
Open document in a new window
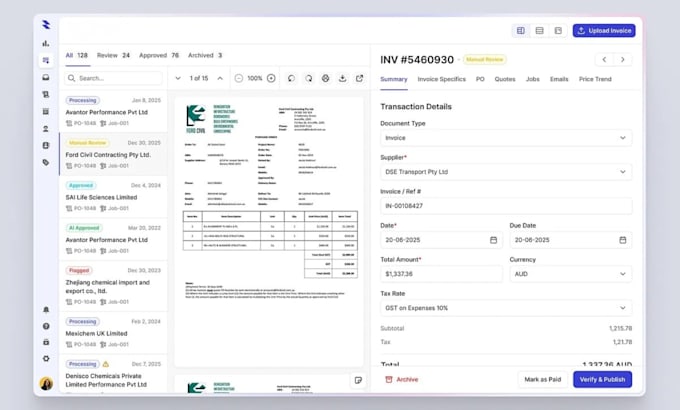tap(360, 78)
